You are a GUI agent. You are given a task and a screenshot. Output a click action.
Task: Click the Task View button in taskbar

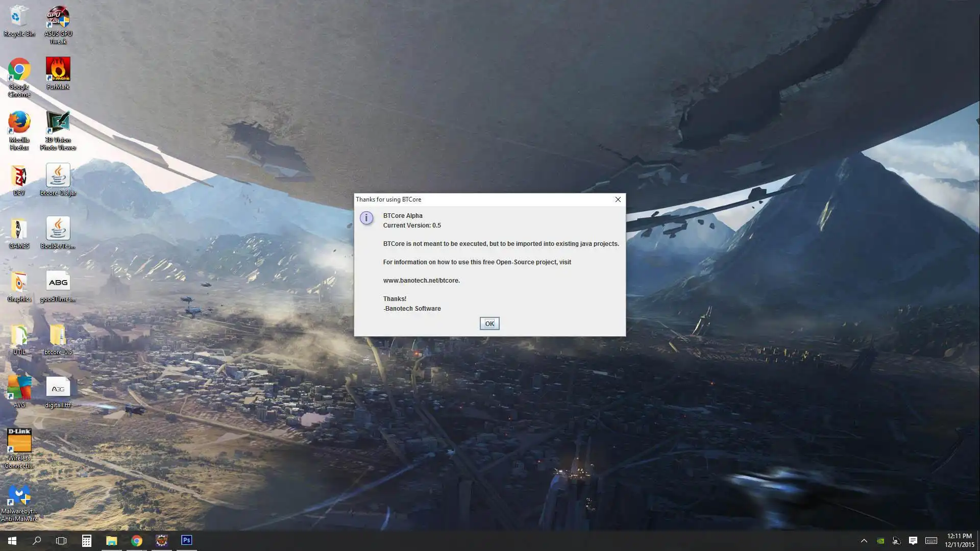[x=61, y=540]
